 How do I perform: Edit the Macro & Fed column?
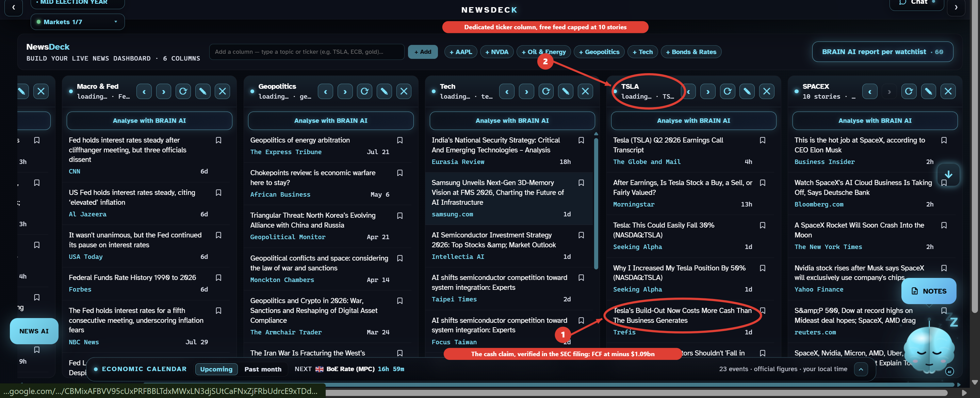click(203, 91)
